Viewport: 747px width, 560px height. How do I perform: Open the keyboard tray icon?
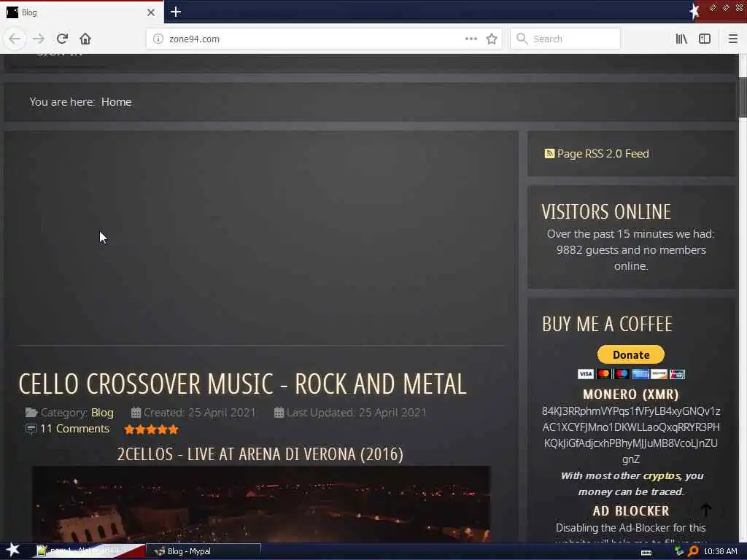tap(646, 552)
